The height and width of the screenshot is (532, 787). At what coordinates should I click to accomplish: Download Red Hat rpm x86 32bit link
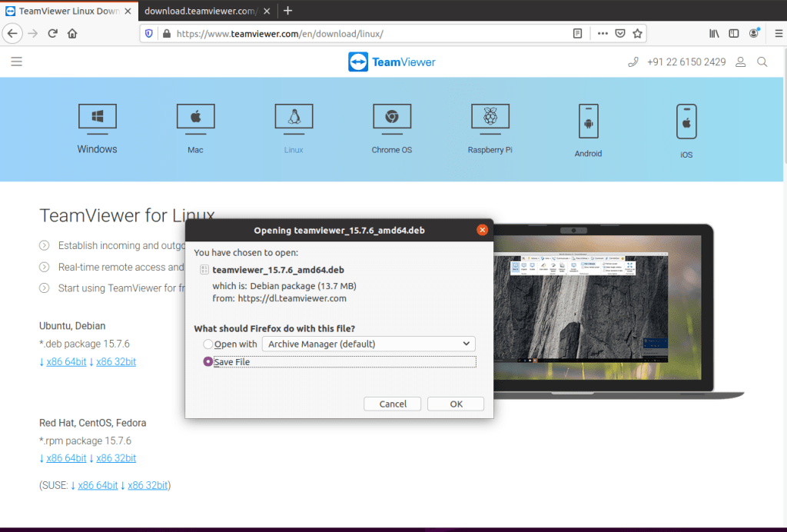(116, 457)
